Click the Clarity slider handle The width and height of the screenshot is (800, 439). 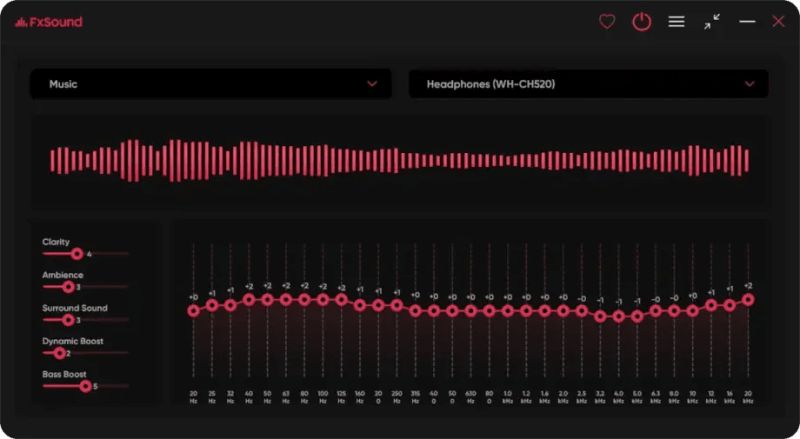(x=77, y=254)
